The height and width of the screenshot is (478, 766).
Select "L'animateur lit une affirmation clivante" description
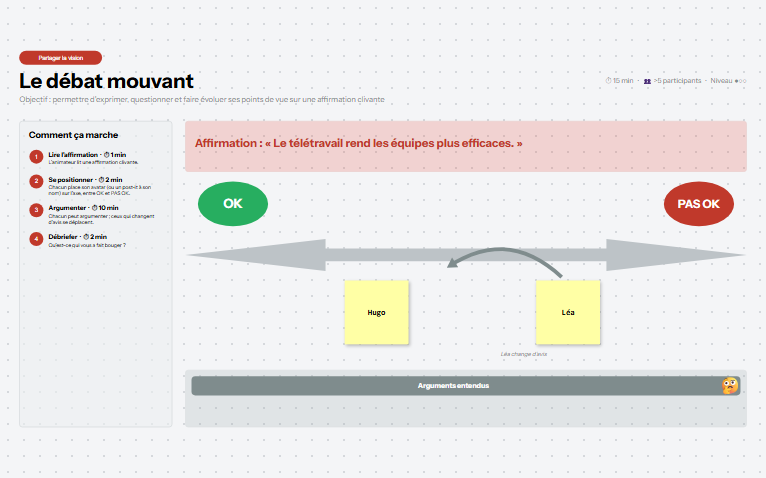[93, 162]
